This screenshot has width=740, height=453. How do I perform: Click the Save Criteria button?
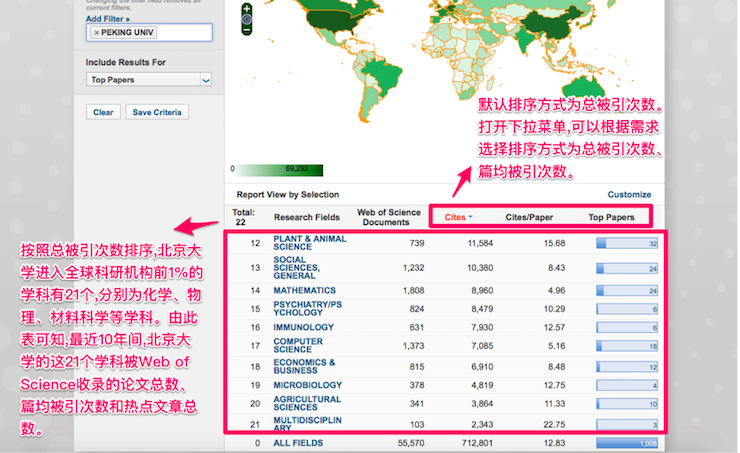(157, 112)
